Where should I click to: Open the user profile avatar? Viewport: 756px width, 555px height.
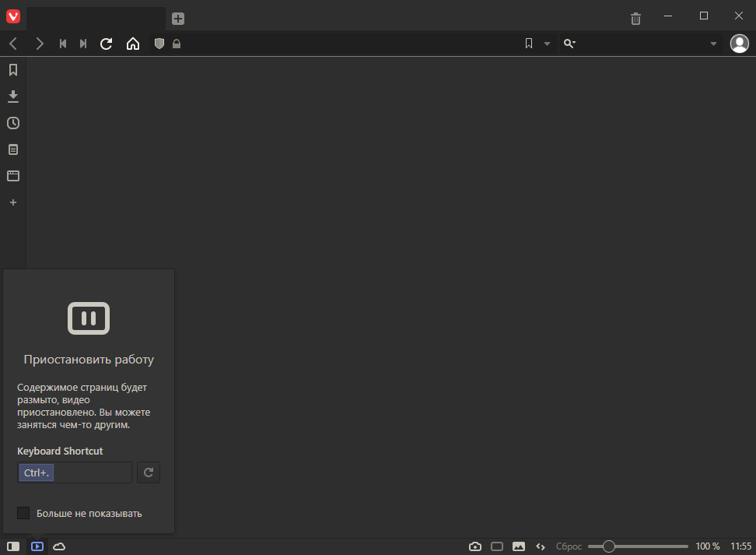click(x=739, y=44)
